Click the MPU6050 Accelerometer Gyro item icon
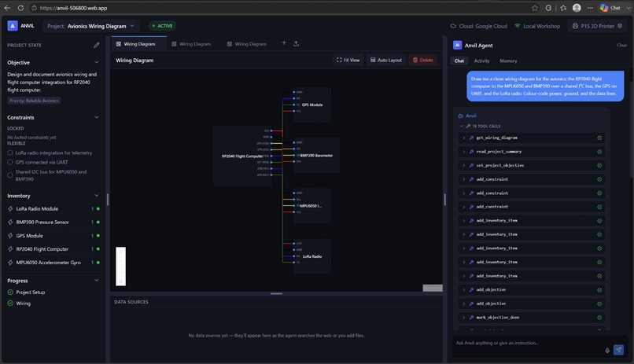The width and height of the screenshot is (634, 364). tap(10, 263)
